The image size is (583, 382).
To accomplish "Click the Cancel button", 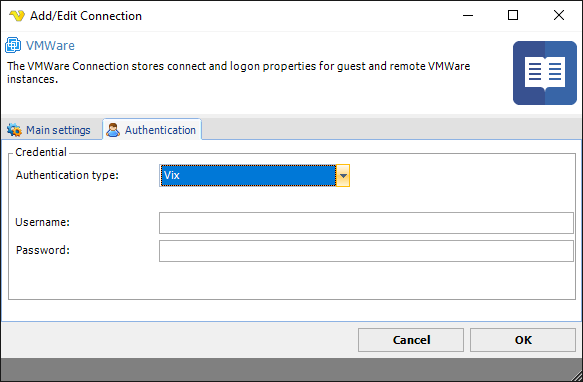I will 411,340.
